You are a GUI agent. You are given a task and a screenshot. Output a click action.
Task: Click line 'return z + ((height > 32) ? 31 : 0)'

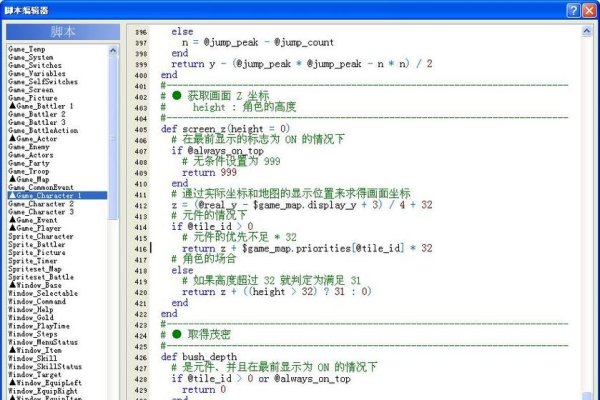tap(277, 292)
